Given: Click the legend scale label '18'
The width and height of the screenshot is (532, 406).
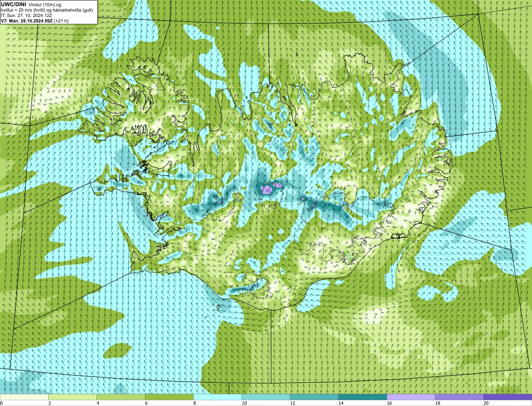Looking at the screenshot, I should [x=437, y=403].
